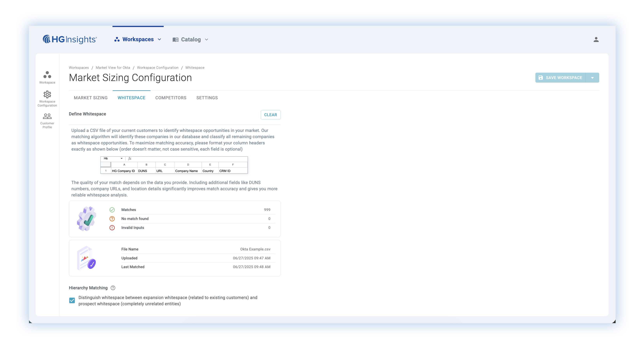Click the Save Workspace button
Image resolution: width=644 pixels, height=348 pixels.
coord(560,78)
